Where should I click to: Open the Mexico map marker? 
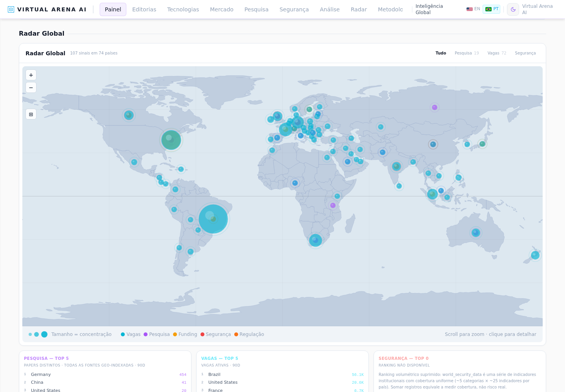134,162
